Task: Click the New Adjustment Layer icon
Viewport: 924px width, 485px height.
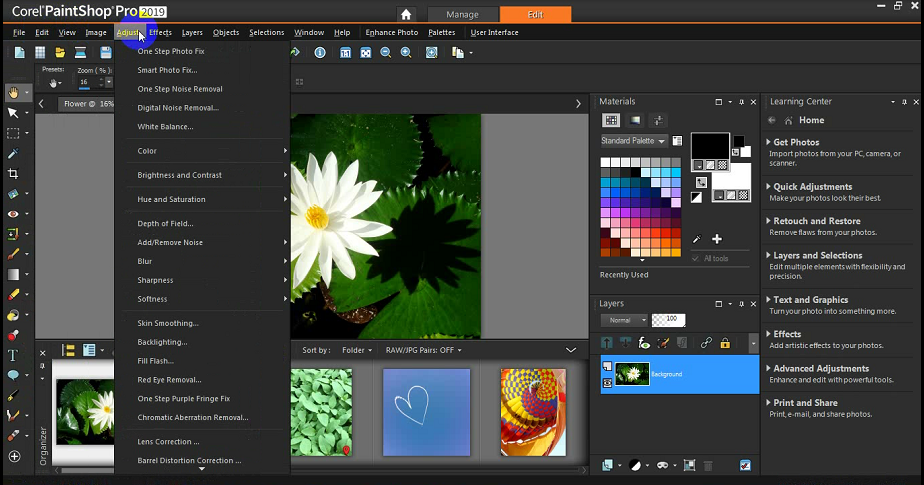Action: pos(635,465)
